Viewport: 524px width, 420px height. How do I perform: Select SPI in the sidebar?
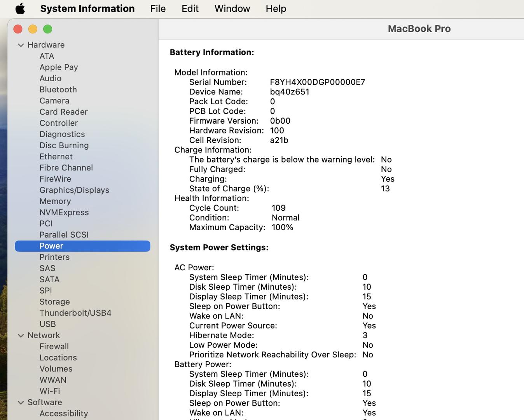pos(45,290)
